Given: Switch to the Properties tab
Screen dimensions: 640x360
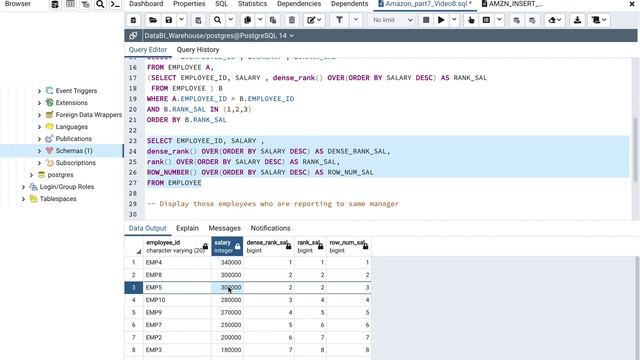Looking at the screenshot, I should pyautogui.click(x=189, y=4).
